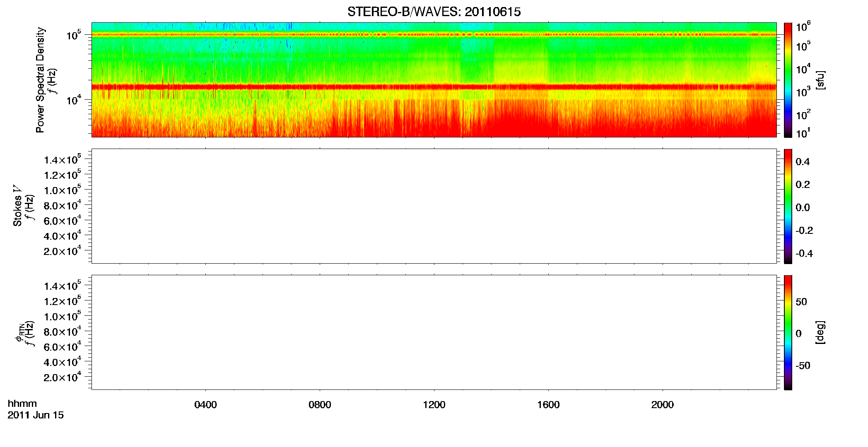The image size is (868, 447).
Task: Click the 0.4 tick on Stokes colorbar
Action: [x=803, y=162]
